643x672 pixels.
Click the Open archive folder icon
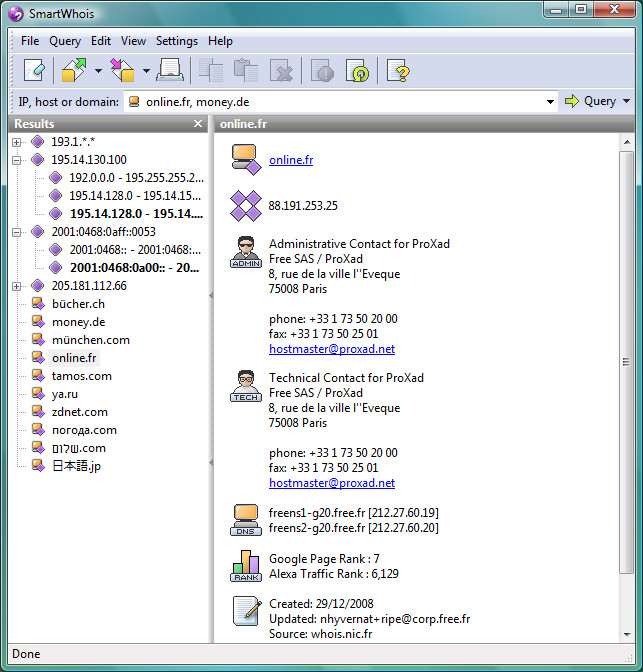coord(74,70)
